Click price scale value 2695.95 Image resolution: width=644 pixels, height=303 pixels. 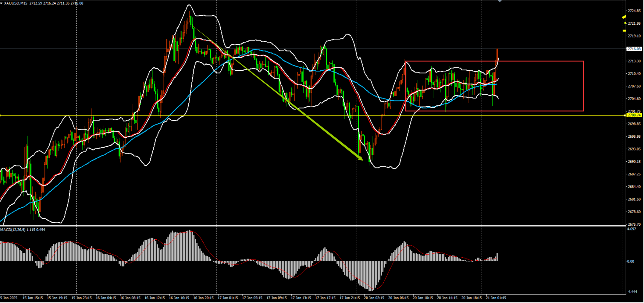[x=634, y=136]
